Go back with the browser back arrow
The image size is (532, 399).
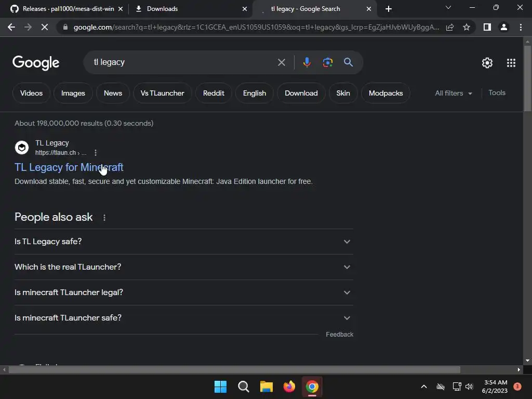click(11, 27)
